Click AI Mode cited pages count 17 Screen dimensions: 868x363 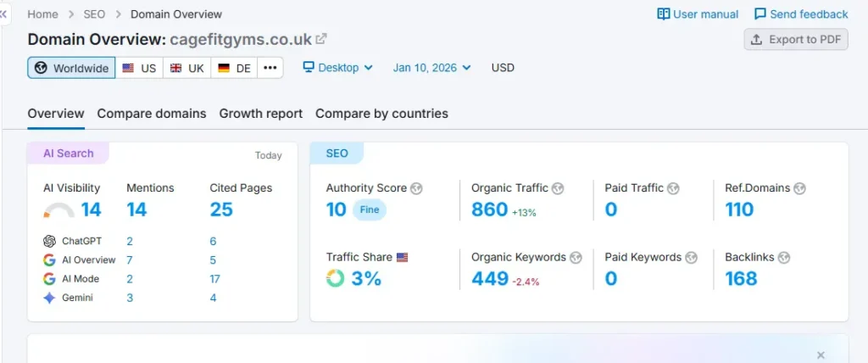point(214,279)
